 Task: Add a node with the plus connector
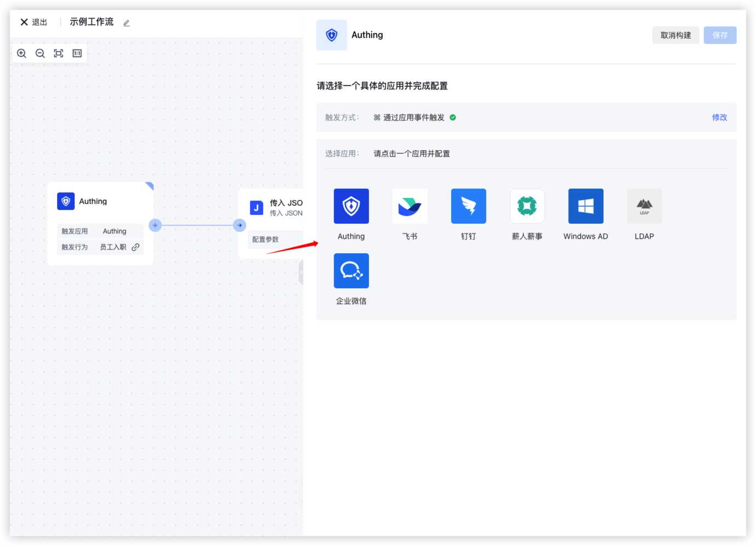pos(155,225)
